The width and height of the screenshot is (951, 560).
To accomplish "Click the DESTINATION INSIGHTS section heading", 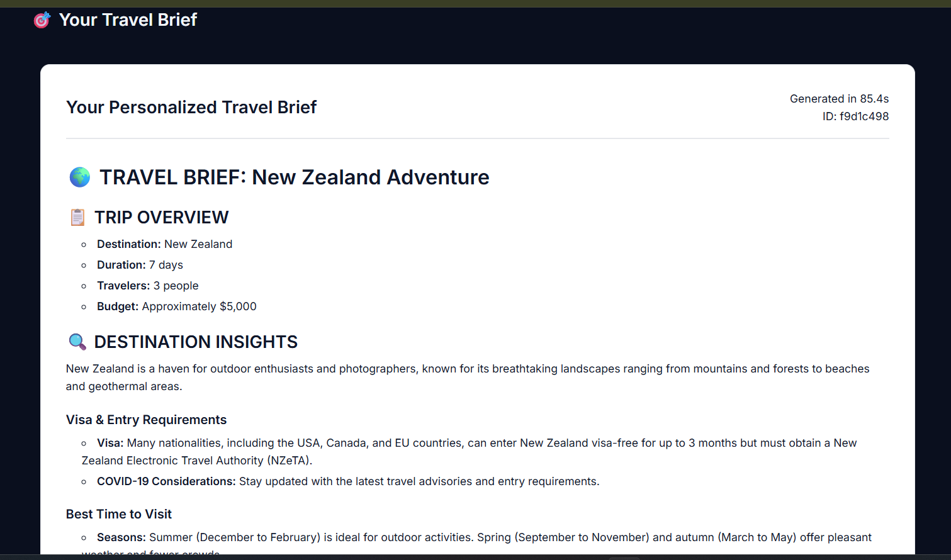I will (x=196, y=342).
